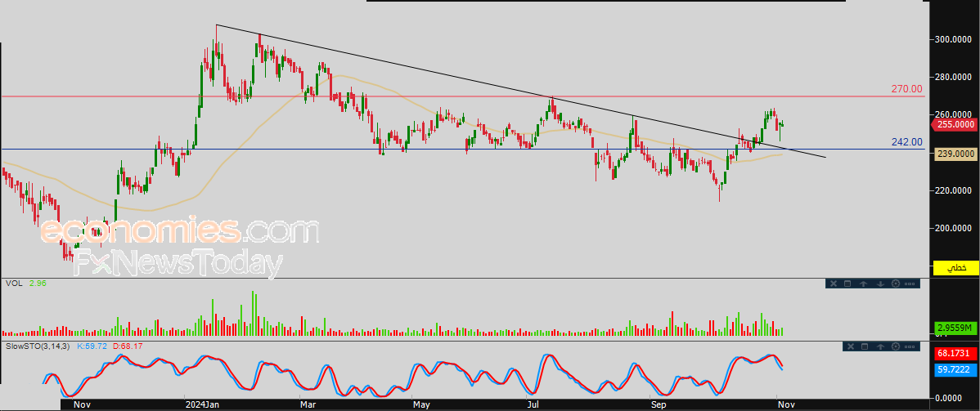This screenshot has width=980, height=411.
Task: Maximize the SlowSTO indicator pane
Action: [x=865, y=346]
